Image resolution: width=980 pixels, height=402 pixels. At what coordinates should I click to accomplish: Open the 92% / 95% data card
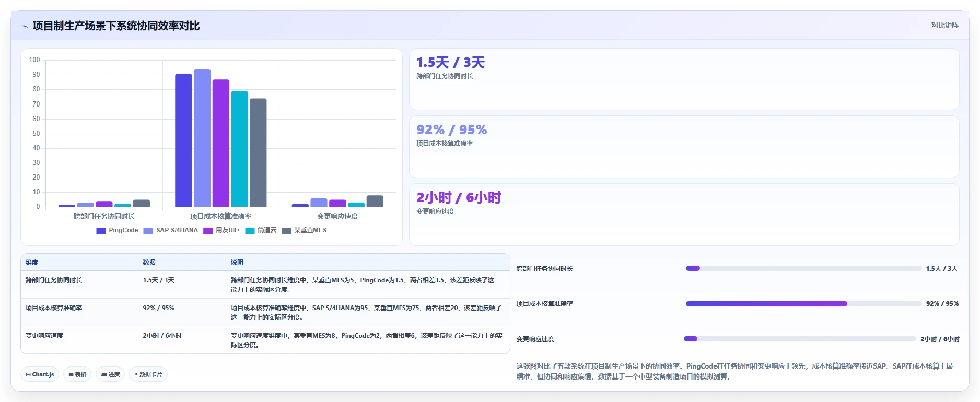684,147
